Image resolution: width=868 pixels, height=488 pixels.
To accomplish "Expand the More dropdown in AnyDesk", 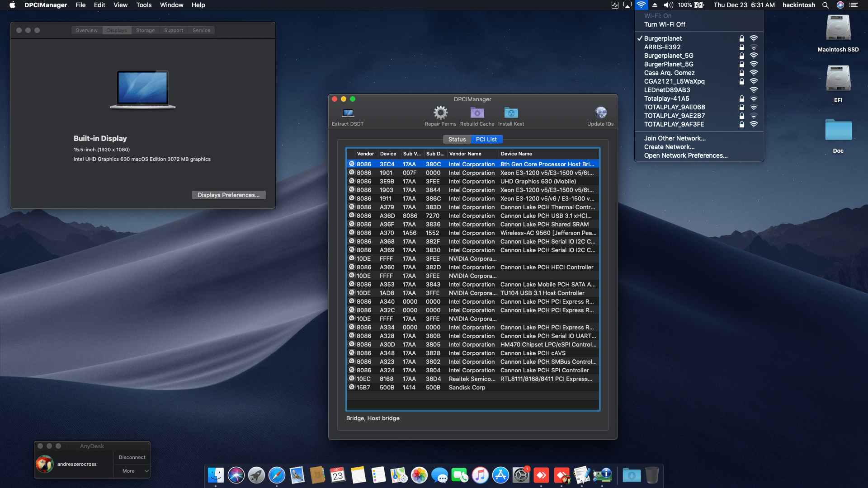I will coord(132,471).
